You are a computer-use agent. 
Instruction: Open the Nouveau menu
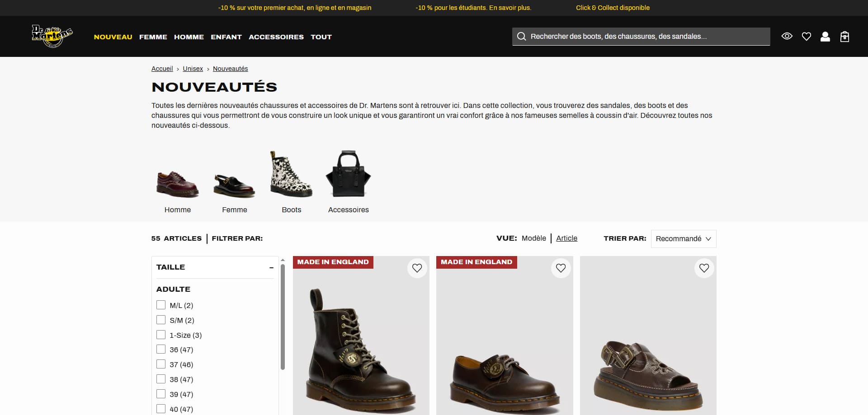click(x=113, y=37)
